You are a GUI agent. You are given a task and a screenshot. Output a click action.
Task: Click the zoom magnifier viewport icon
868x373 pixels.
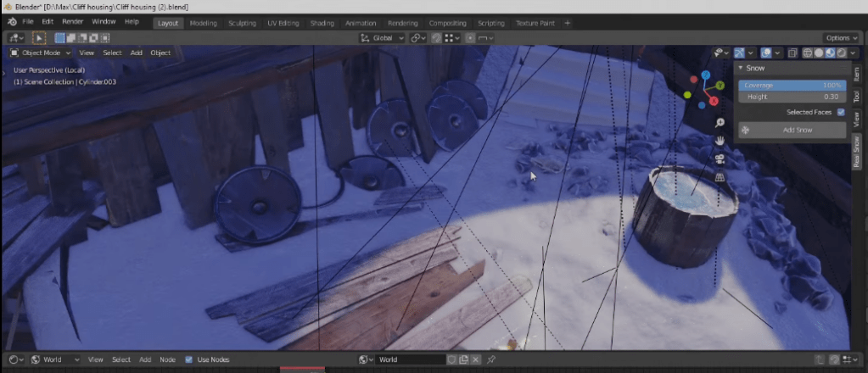pyautogui.click(x=720, y=123)
